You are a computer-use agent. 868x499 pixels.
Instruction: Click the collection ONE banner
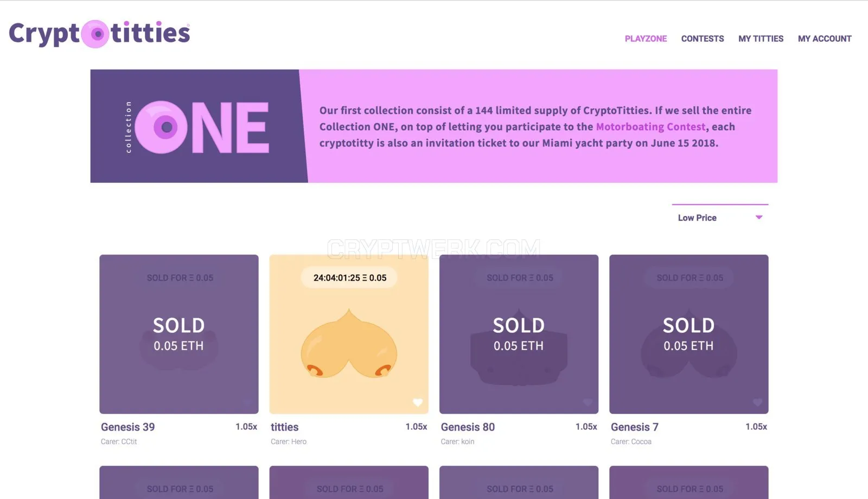(x=434, y=126)
